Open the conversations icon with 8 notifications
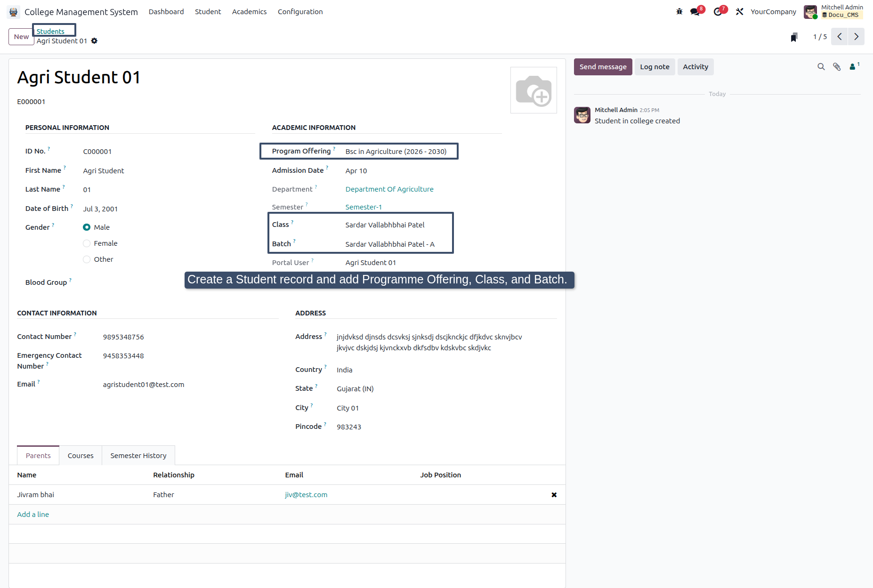Viewport: 873px width, 588px height. (x=695, y=12)
